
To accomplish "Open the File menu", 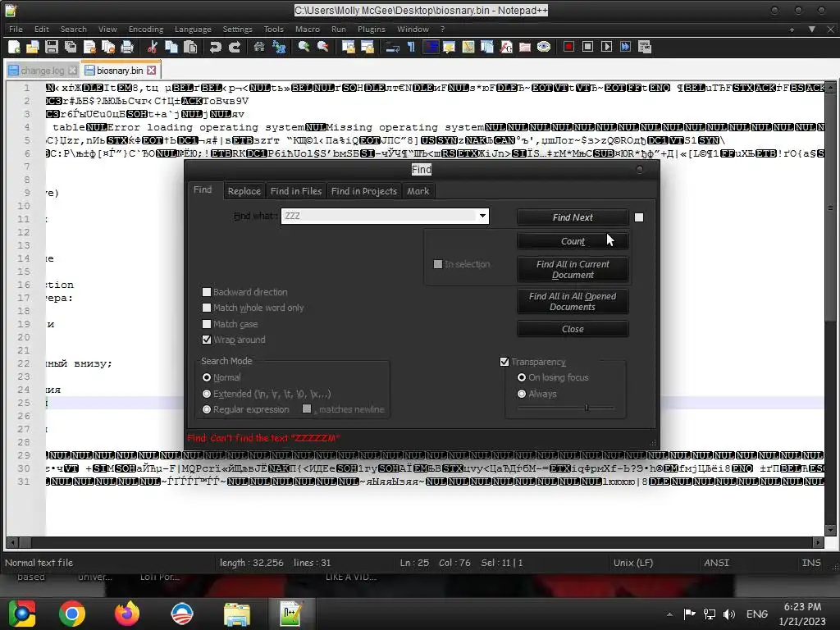I will tap(16, 29).
